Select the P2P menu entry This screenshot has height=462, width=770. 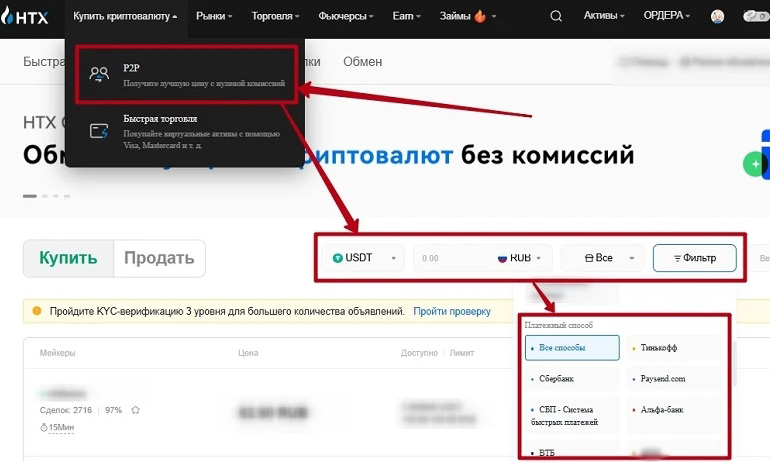187,75
